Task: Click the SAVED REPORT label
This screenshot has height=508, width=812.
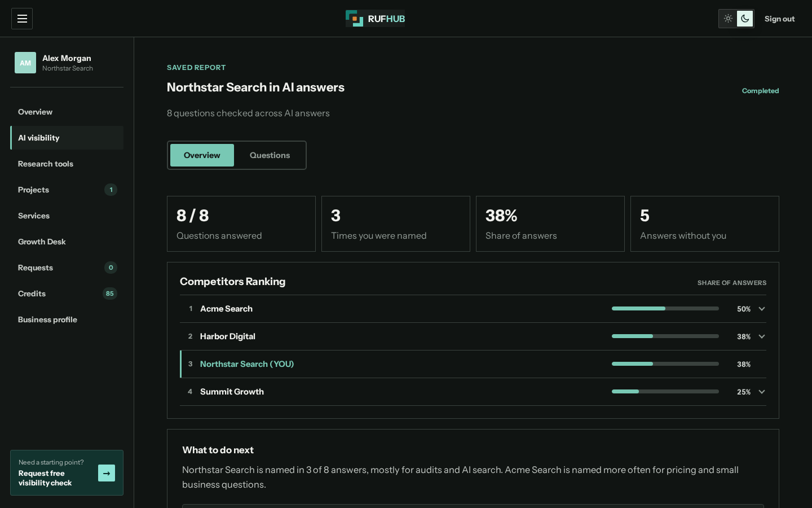Action: point(196,67)
